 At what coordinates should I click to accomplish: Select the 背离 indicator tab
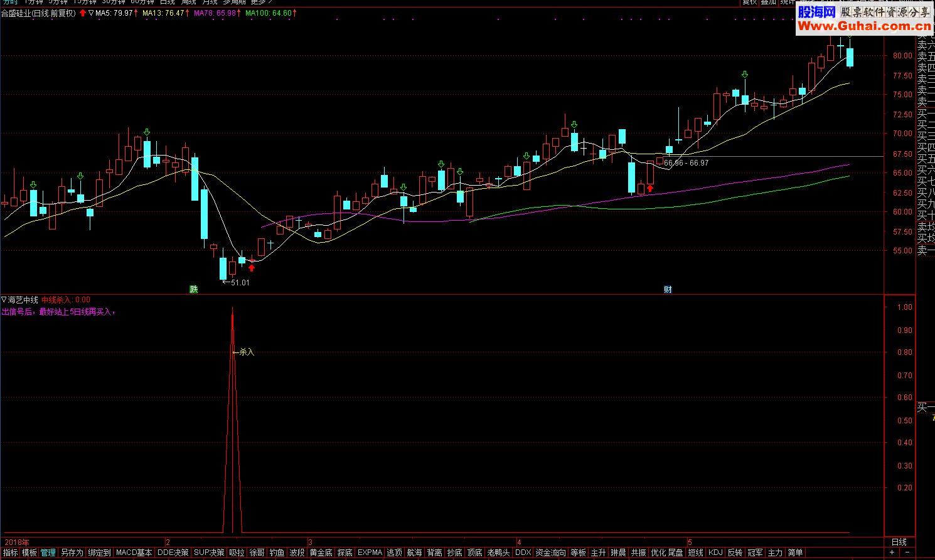coord(434,552)
